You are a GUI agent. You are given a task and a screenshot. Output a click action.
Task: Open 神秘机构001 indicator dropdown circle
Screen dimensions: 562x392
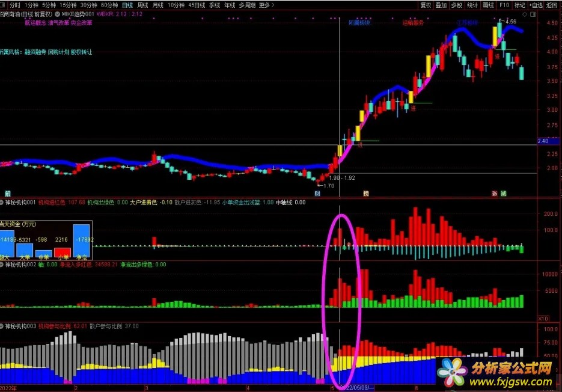tap(1, 203)
